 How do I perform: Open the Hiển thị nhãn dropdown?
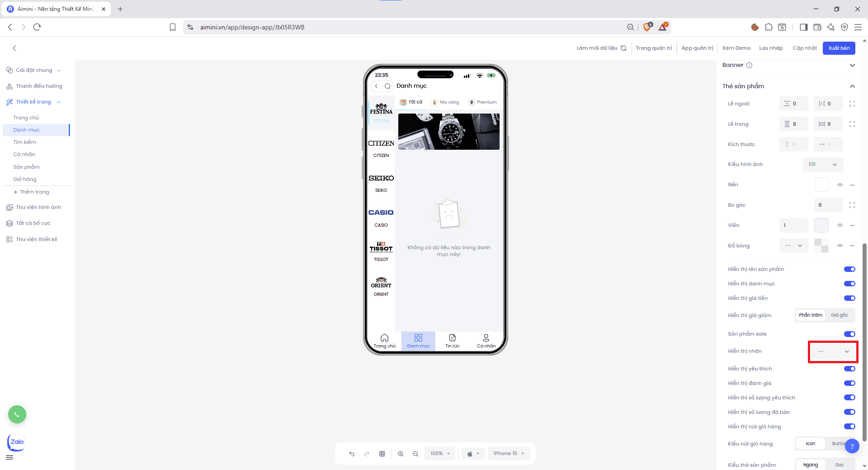(x=833, y=351)
